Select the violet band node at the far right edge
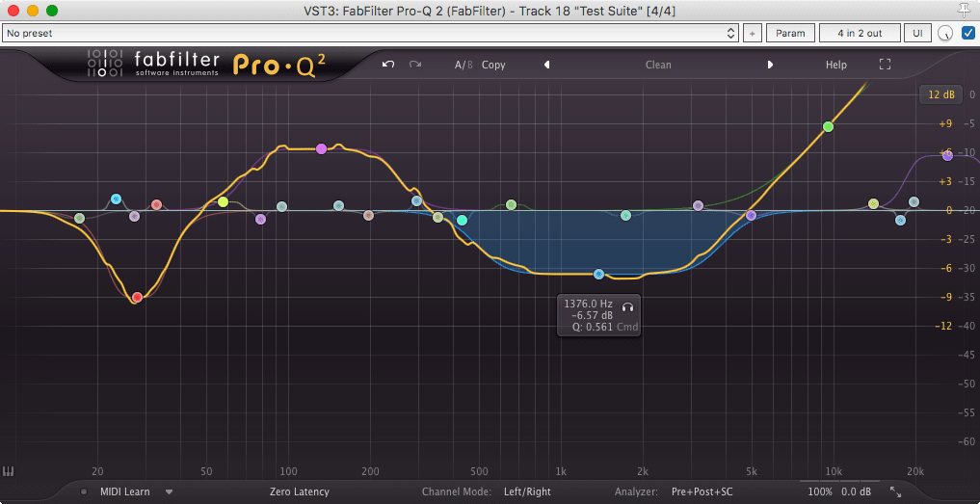The width and height of the screenshot is (980, 504). pyautogui.click(x=947, y=156)
